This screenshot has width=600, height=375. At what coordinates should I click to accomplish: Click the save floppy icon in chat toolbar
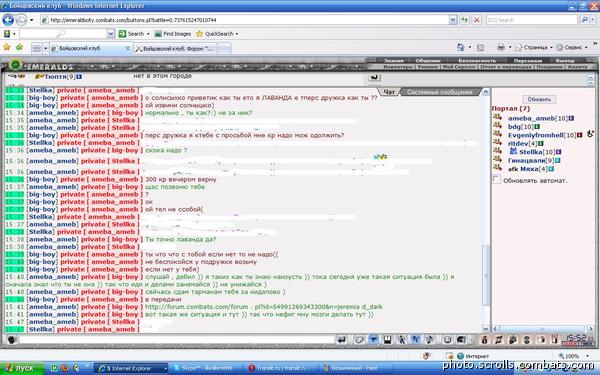point(388,339)
